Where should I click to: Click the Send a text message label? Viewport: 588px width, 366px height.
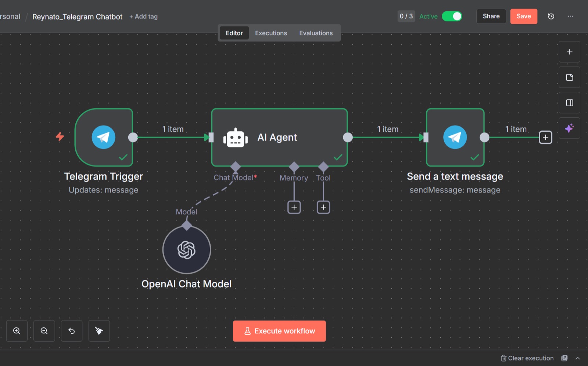455,177
